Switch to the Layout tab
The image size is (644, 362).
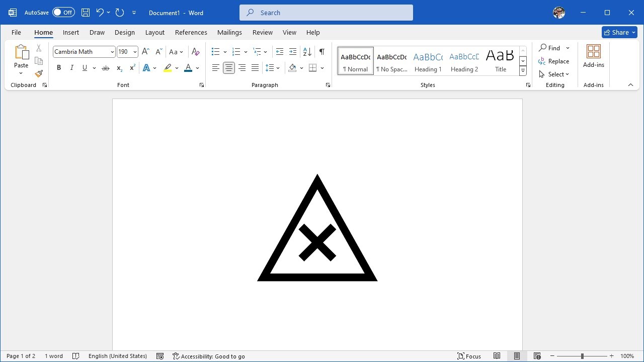click(x=155, y=32)
